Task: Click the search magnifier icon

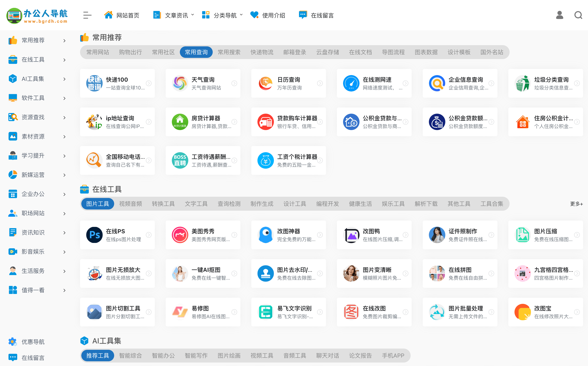Action: [x=578, y=15]
